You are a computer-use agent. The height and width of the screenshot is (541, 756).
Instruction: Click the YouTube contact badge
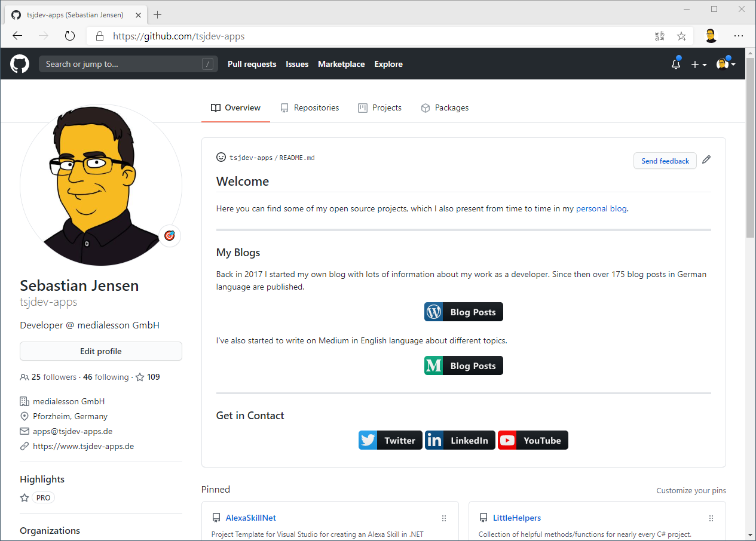point(532,440)
